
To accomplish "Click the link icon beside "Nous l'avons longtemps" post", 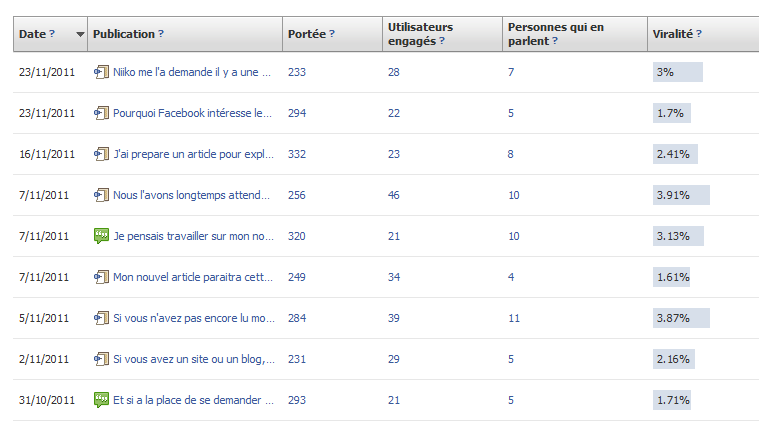I will pyautogui.click(x=100, y=195).
